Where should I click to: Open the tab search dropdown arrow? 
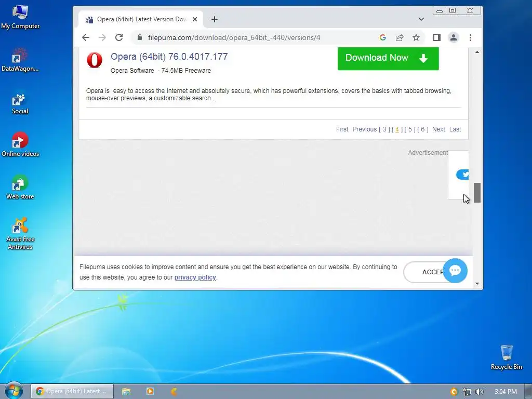pos(421,19)
